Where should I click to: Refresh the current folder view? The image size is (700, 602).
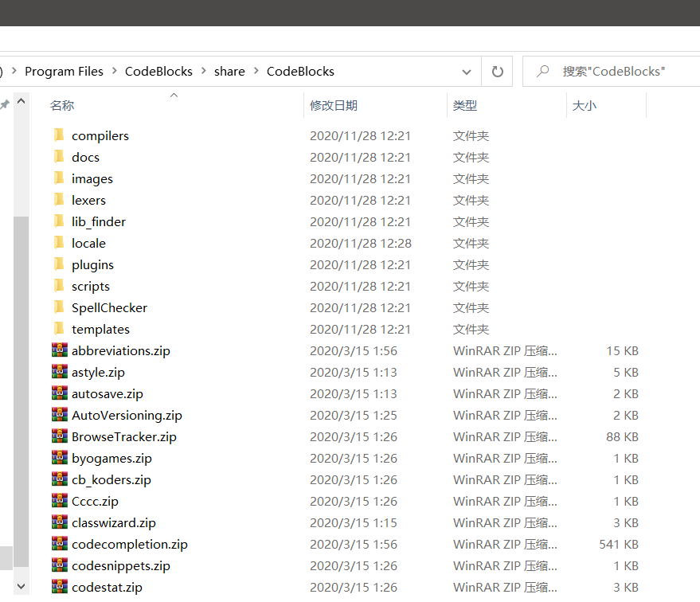[497, 72]
